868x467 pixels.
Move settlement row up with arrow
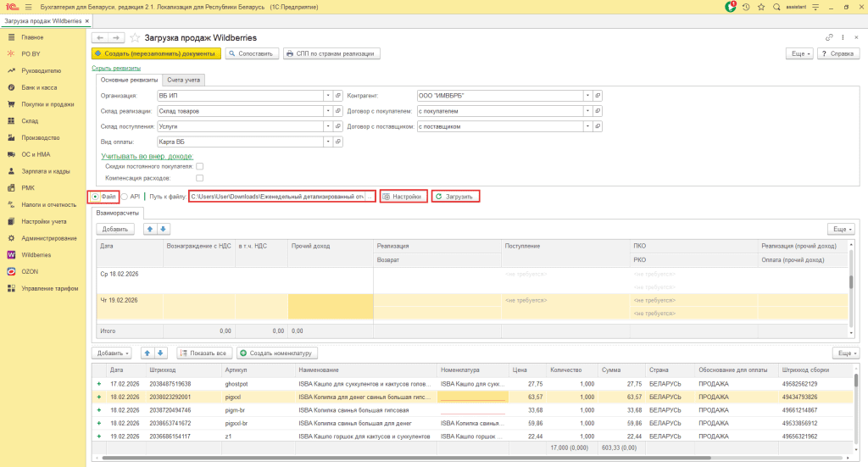pos(150,229)
